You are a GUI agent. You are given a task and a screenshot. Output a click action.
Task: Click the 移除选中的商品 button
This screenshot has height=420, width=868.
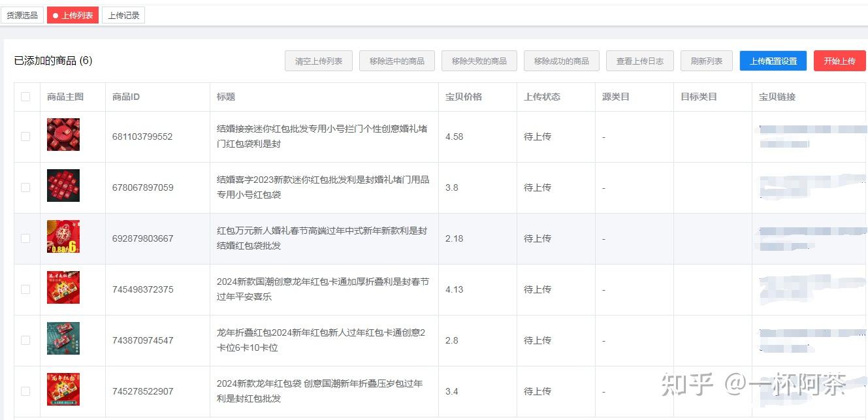pos(396,60)
